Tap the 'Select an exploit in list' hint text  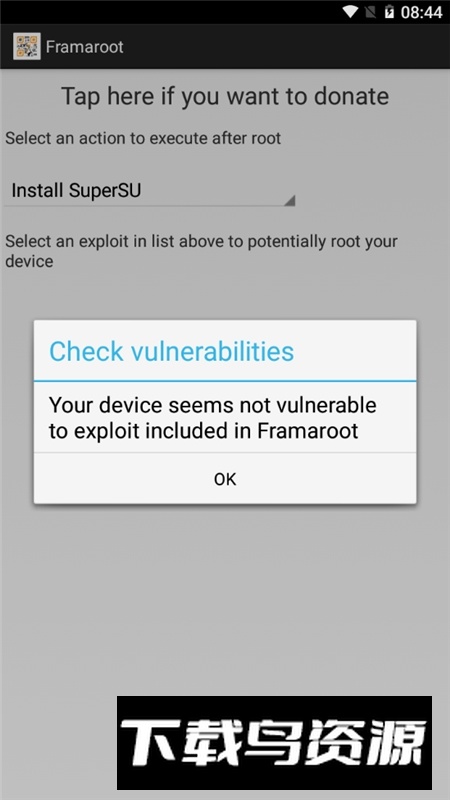point(201,251)
